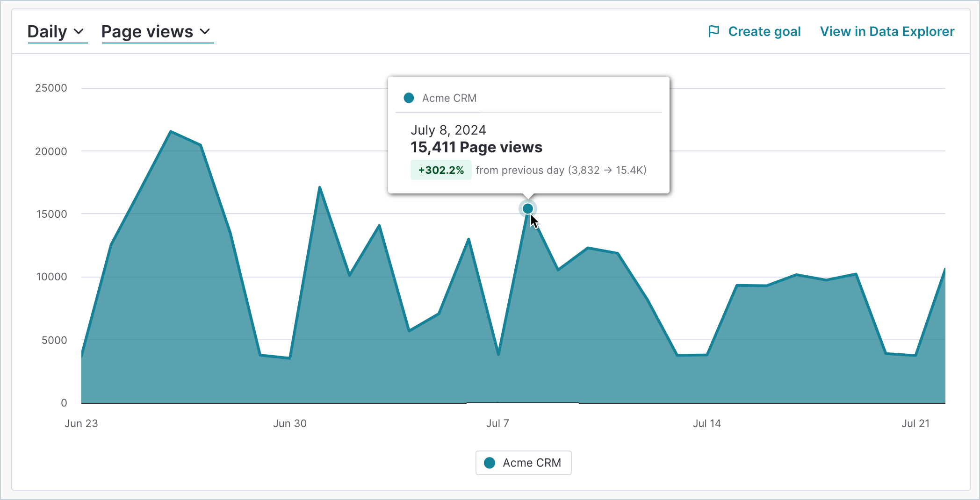Click the teal dot in the bottom legend
The height and width of the screenshot is (500, 980).
click(490, 463)
